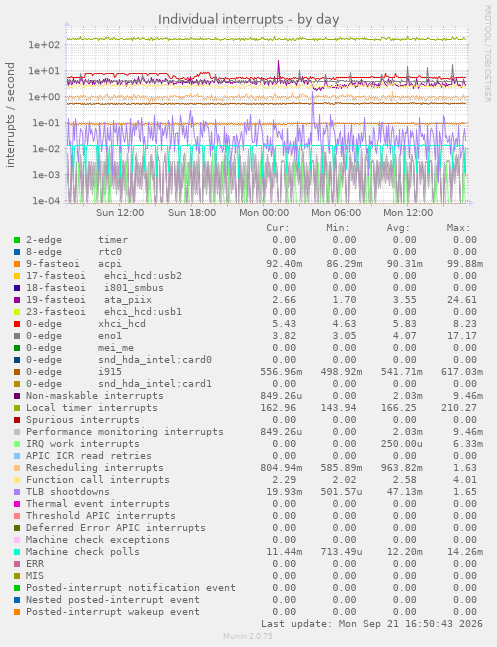Click the RRDTOOL / TOBI OETIKER watermark
Screen dimensions: 497x647
488,54
